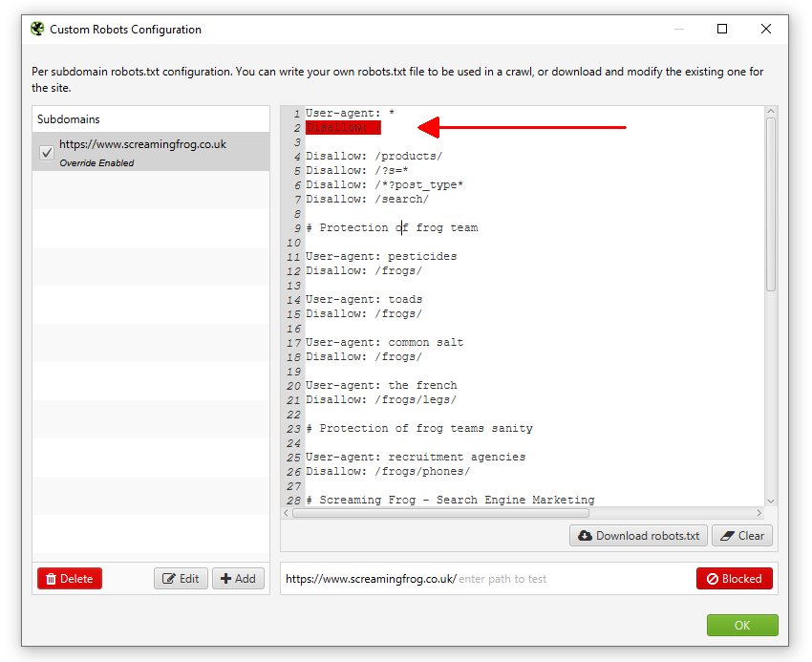Click line 'Disallow: /products/'
Image resolution: width=812 pixels, height=662 pixels.
(x=374, y=156)
